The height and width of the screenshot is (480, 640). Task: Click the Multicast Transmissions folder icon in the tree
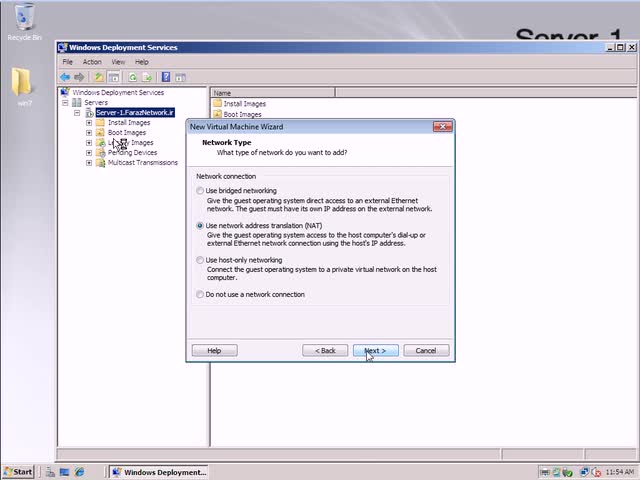point(100,162)
